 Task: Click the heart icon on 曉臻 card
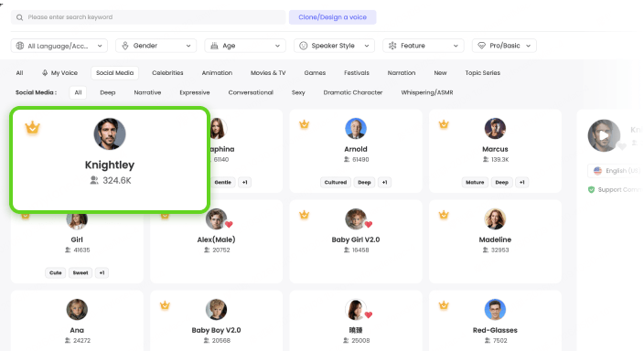[x=369, y=314]
